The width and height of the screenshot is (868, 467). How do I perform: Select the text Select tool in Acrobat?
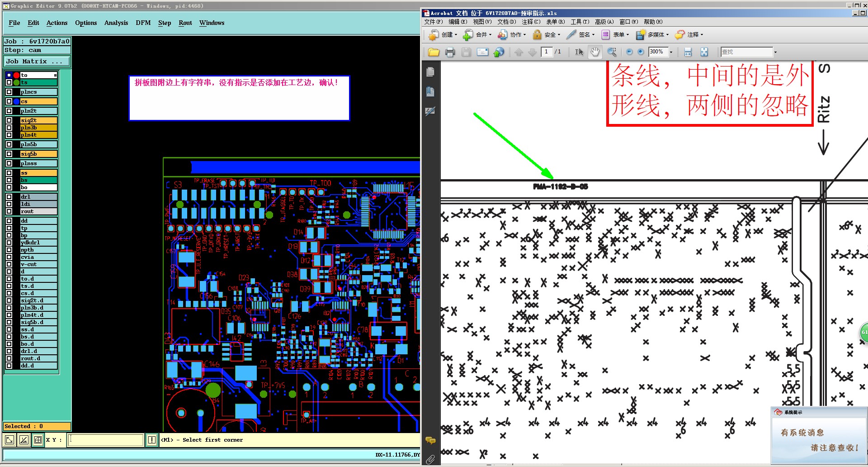(579, 52)
